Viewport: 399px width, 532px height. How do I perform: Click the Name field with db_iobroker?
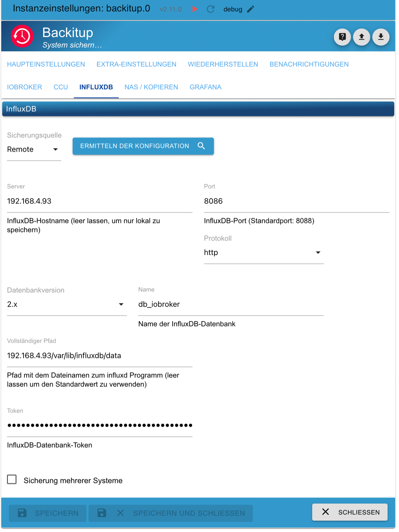(x=231, y=304)
